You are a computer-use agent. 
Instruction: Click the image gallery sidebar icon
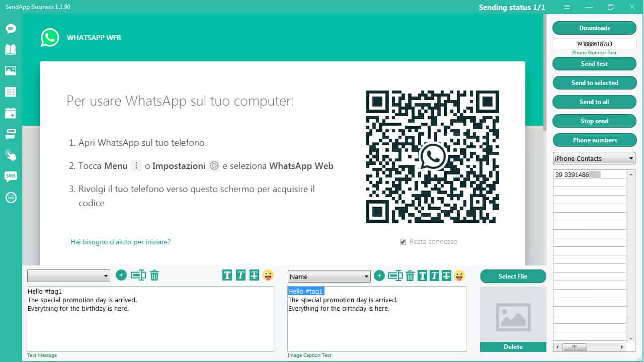coord(11,71)
